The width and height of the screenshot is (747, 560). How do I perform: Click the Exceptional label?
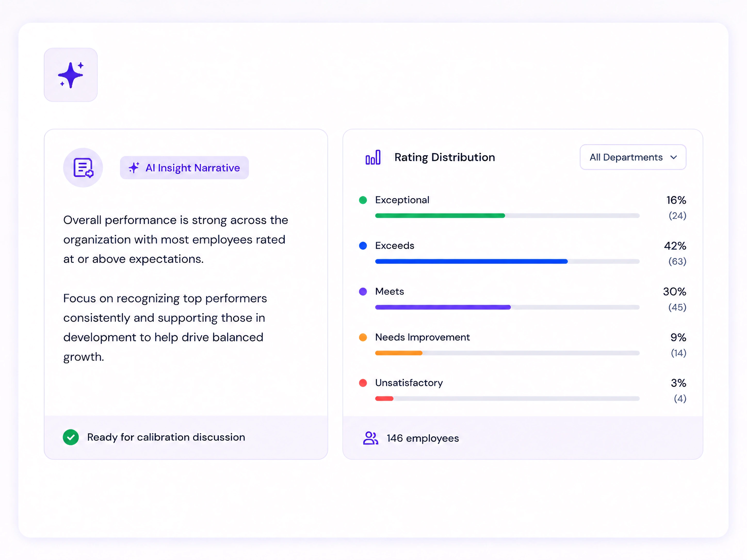[x=402, y=200]
